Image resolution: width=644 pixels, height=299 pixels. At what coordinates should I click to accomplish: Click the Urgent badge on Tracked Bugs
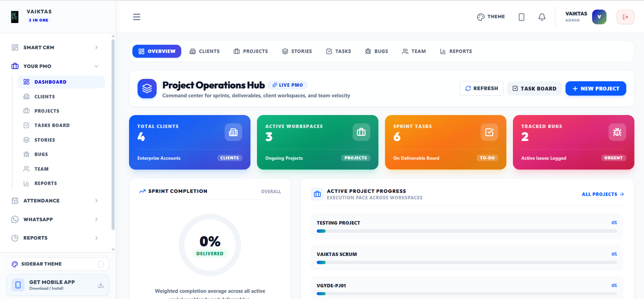pos(613,158)
